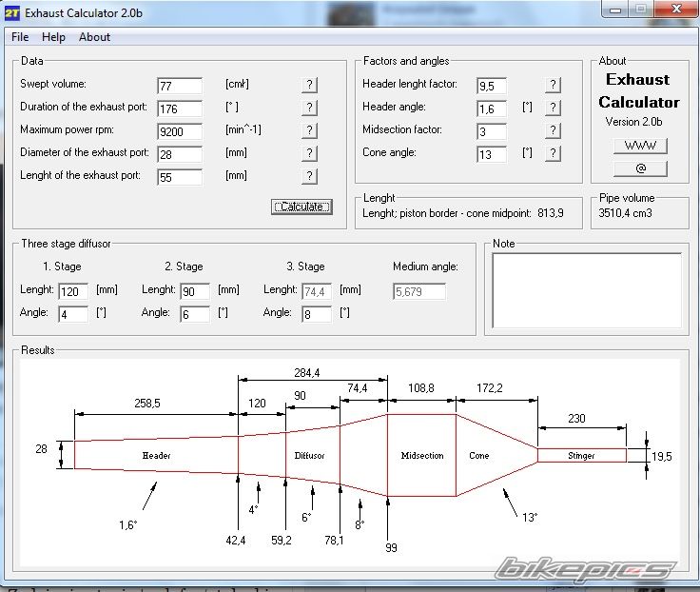Screen dimensions: 700x592
Task: Click help button for Header lenght factor
Action: 553,85
